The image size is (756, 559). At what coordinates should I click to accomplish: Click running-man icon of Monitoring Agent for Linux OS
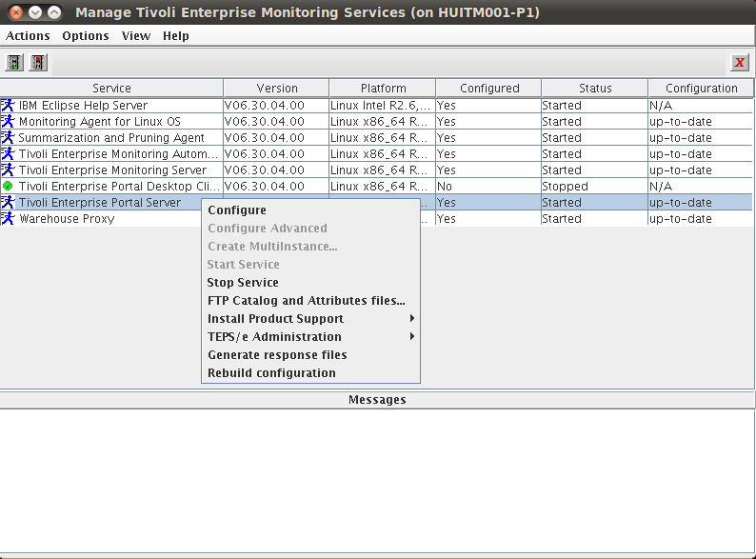[8, 122]
